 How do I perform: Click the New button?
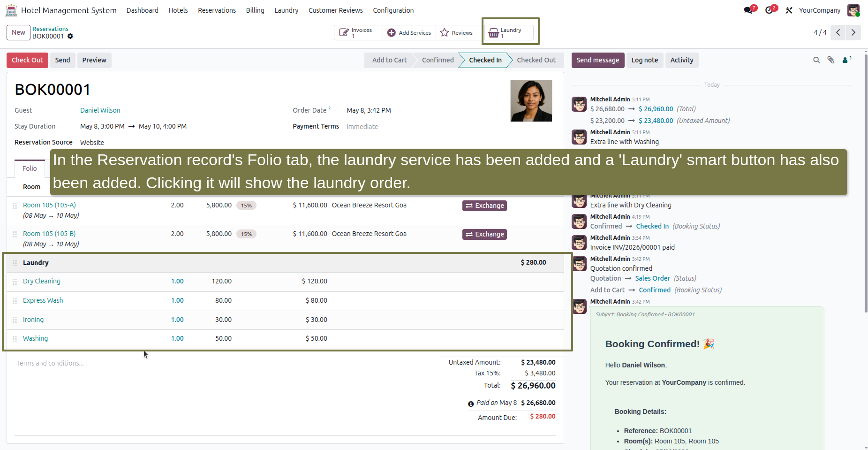point(18,32)
